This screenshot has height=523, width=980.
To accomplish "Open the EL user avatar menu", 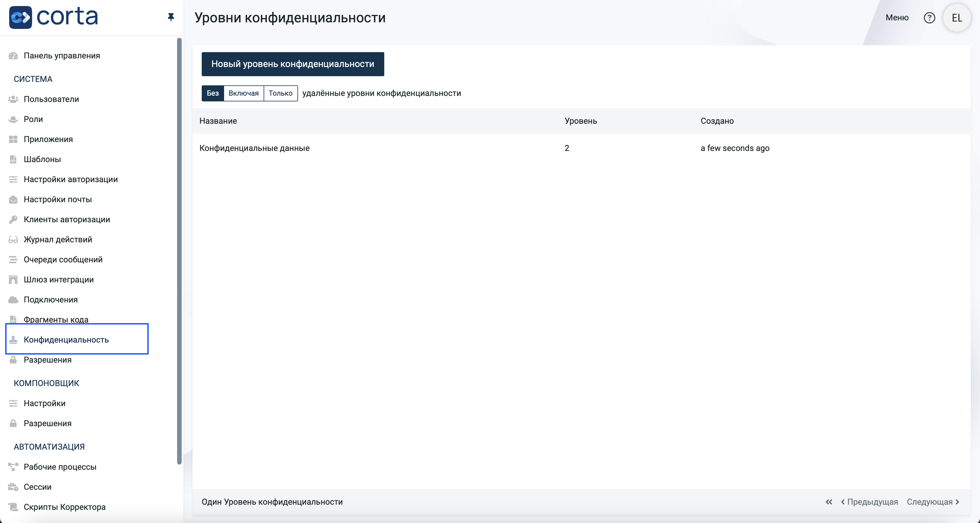I will click(x=957, y=17).
